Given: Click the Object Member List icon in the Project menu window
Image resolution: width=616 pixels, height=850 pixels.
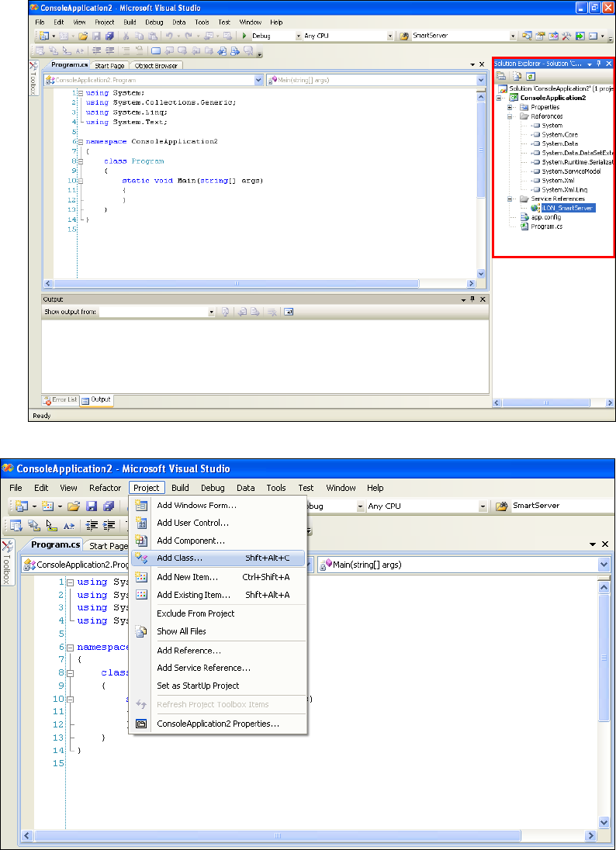Looking at the screenshot, I should click(16, 525).
